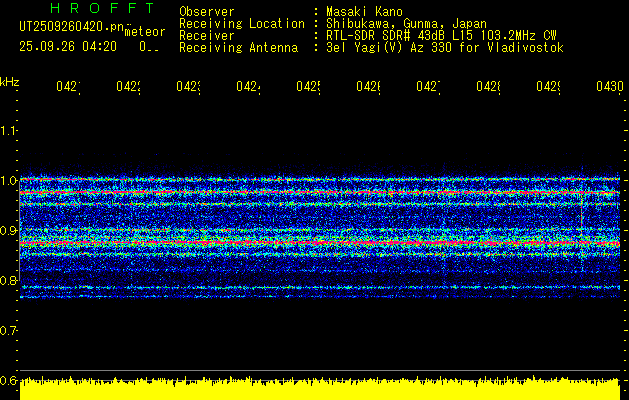Click the Observer label
The image size is (629, 400).
[x=207, y=11]
